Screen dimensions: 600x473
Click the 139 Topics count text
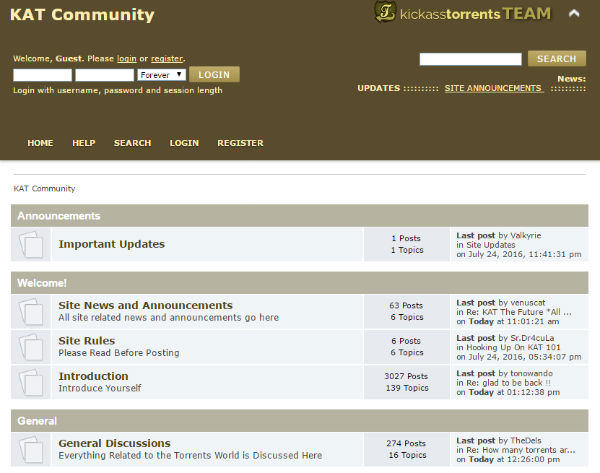tap(407, 388)
